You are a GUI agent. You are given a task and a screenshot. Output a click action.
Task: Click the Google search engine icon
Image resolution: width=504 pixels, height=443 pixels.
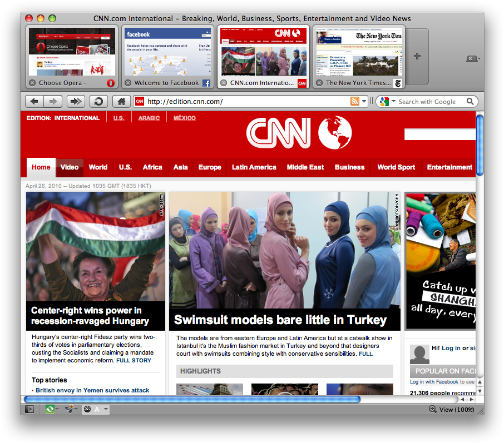click(x=384, y=102)
